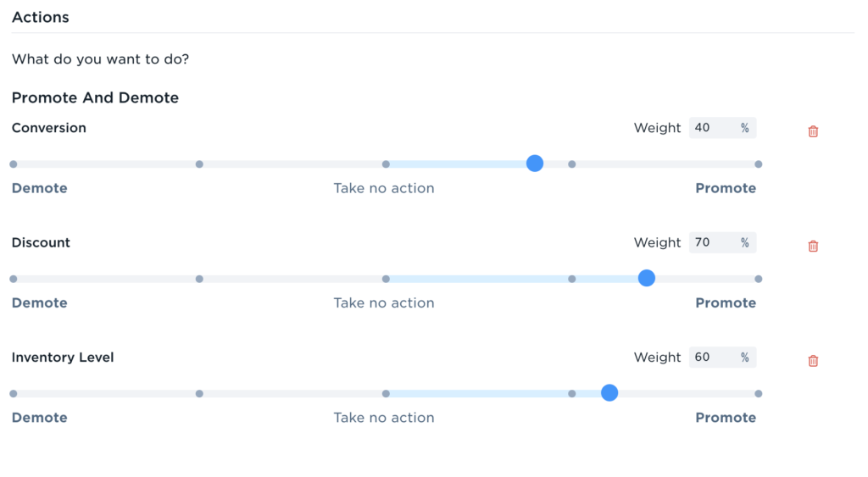
Task: Click the Inventory Level slider blue handle
Action: (x=609, y=392)
